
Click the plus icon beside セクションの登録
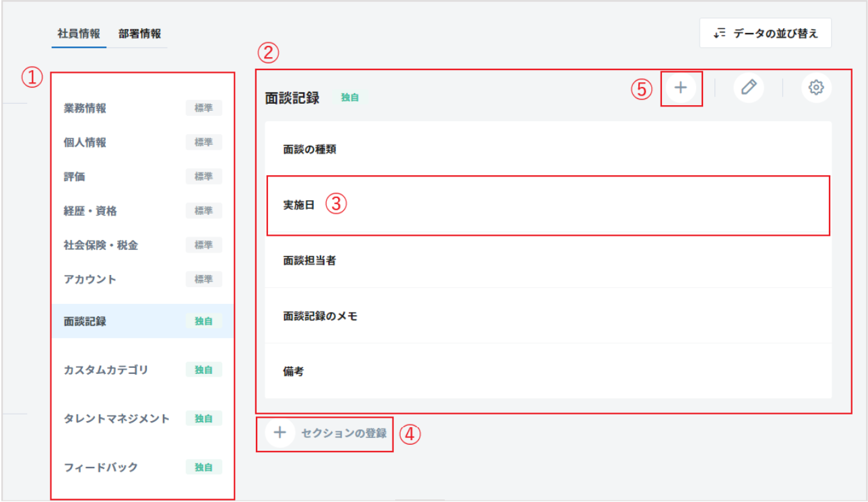(x=280, y=433)
